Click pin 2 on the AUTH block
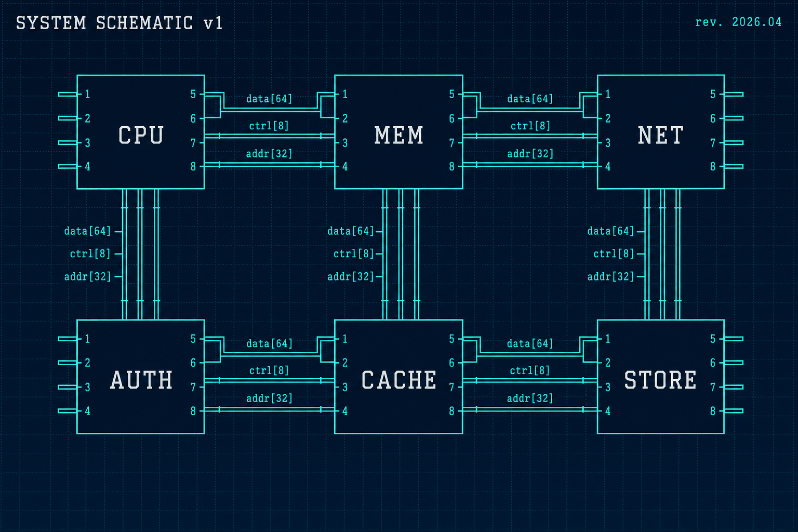 click(87, 363)
